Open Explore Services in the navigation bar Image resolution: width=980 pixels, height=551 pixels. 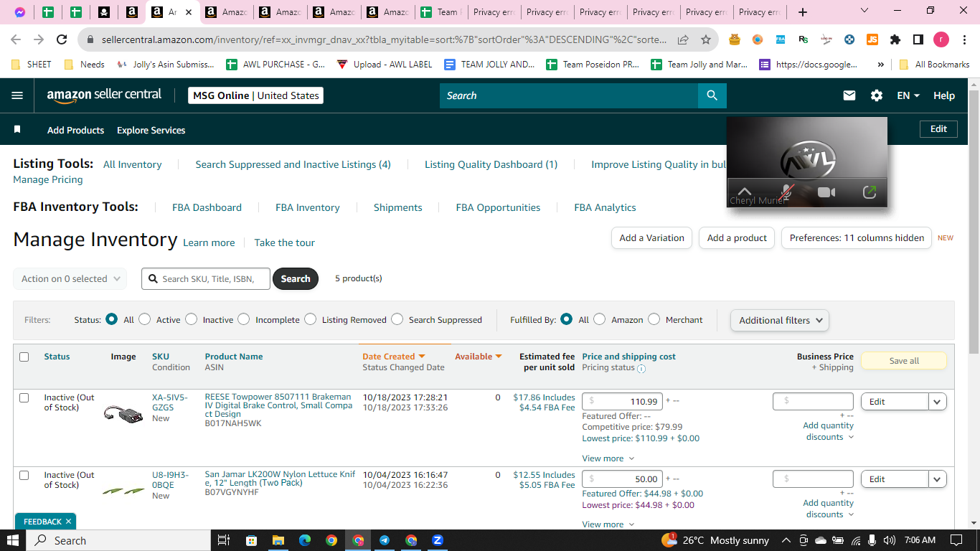[151, 130]
